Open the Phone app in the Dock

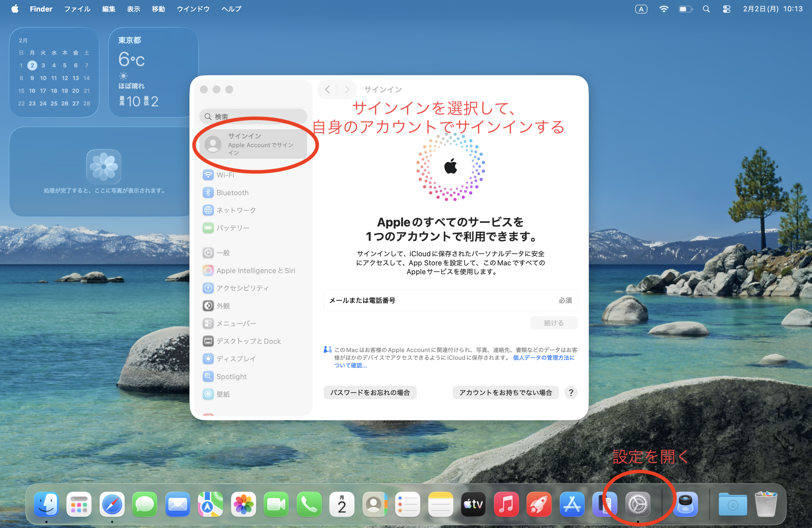click(x=309, y=504)
